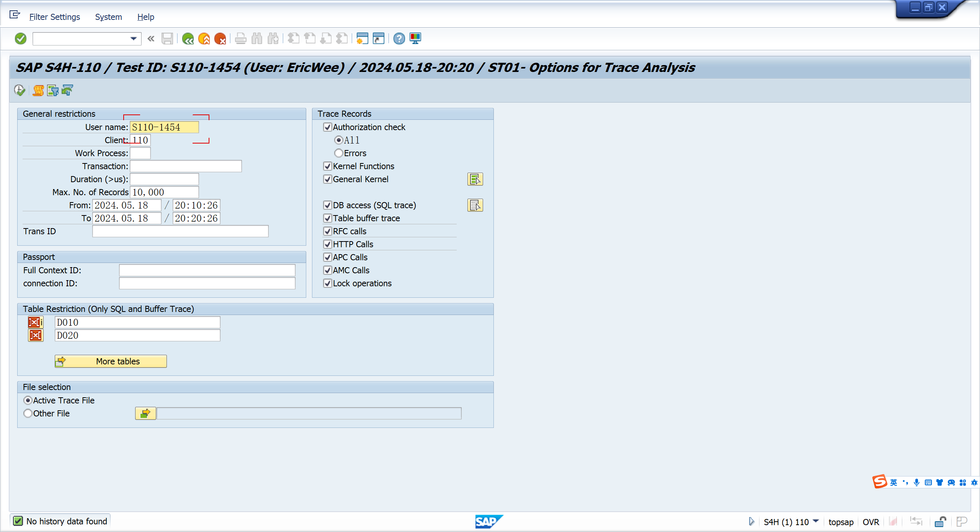Viewport: 980px width, 532px height.
Task: Click the Execute clock icon
Action: pyautogui.click(x=20, y=90)
